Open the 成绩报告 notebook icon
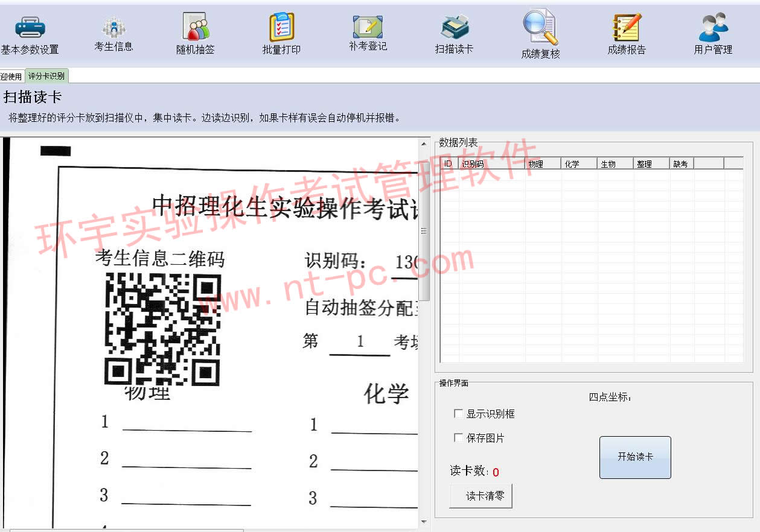The image size is (760, 532). (x=627, y=27)
